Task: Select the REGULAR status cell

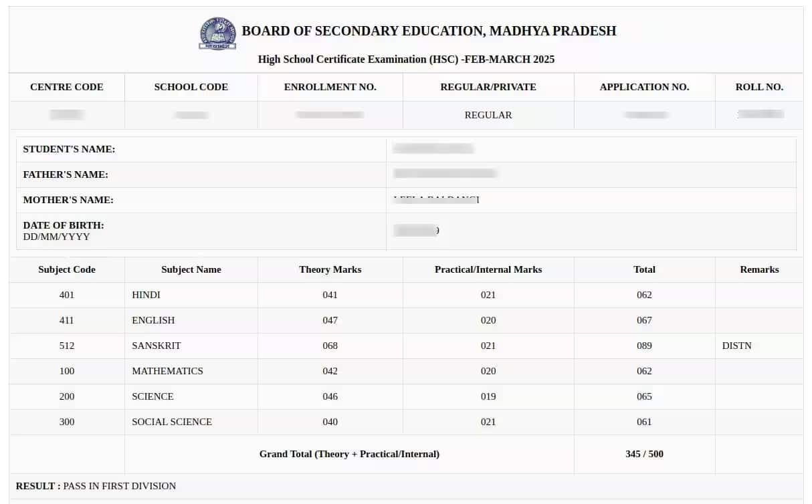Action: pyautogui.click(x=488, y=114)
